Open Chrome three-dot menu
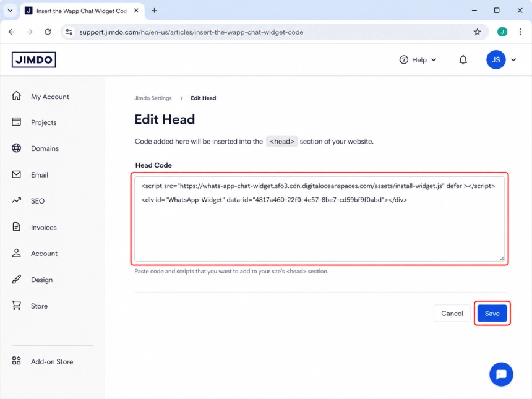The height and width of the screenshot is (399, 532). point(520,32)
